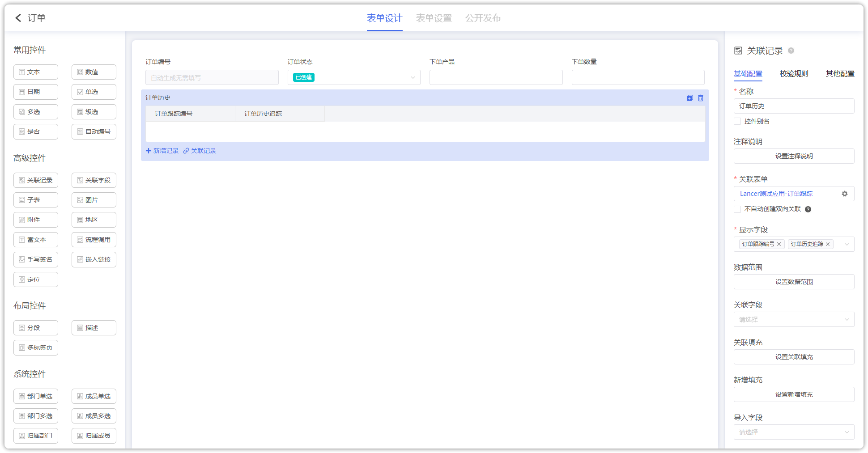Delete the 订单历史 field with trash icon
This screenshot has width=868, height=453.
pos(701,98)
